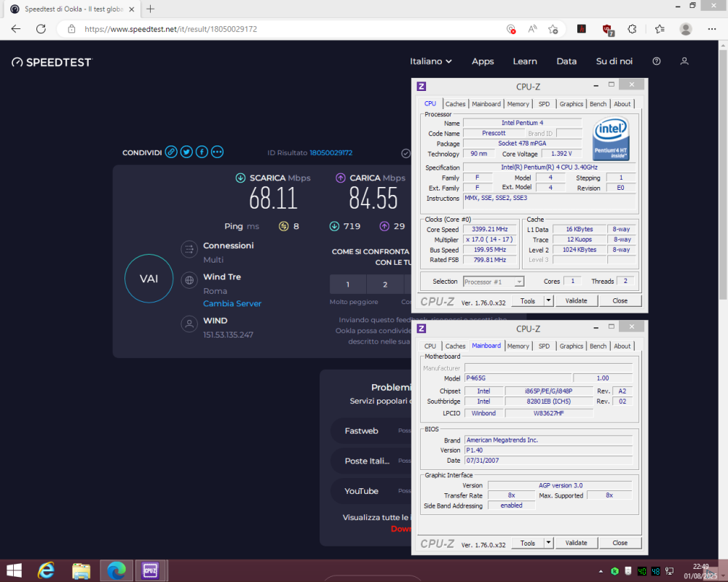Click the Cambia Server link
The width and height of the screenshot is (728, 582).
click(232, 303)
